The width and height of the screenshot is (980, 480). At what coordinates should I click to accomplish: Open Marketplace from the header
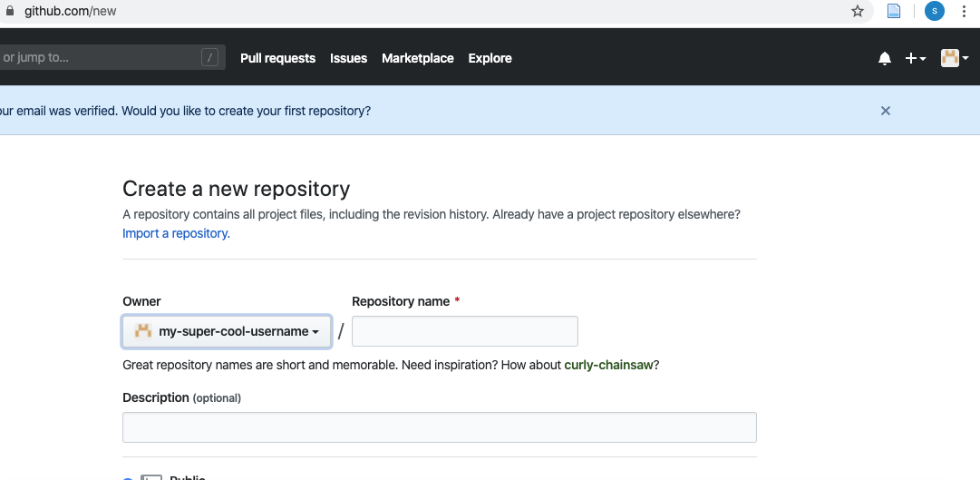pyautogui.click(x=418, y=58)
